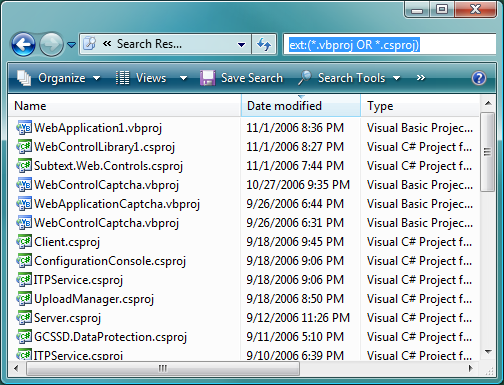Click the horizontal scrollbar right arrow
The width and height of the screenshot is (504, 385).
click(x=470, y=368)
